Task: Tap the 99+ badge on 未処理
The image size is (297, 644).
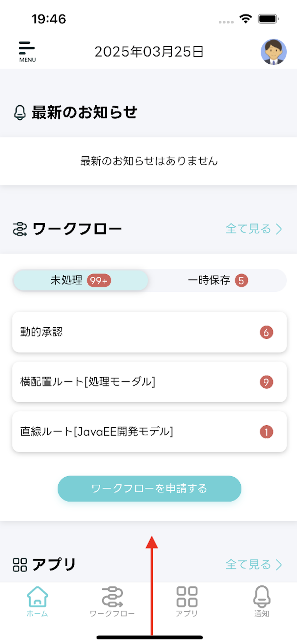Action: pyautogui.click(x=99, y=280)
